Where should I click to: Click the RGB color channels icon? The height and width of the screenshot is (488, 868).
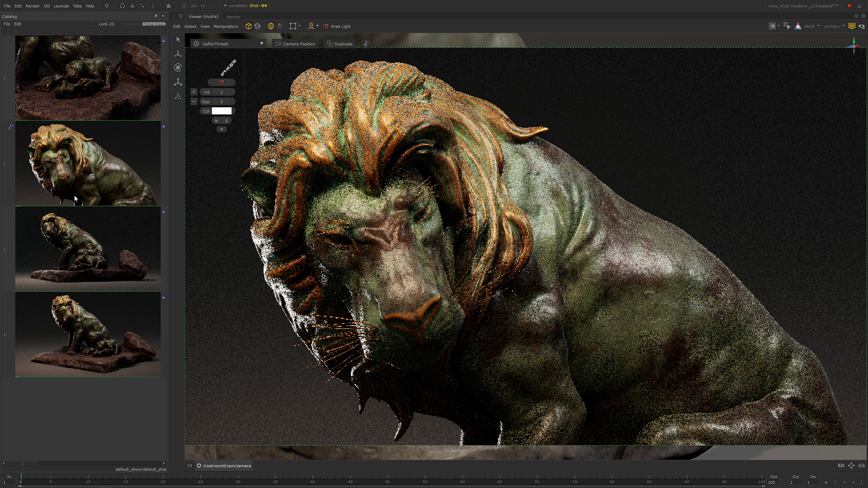(798, 26)
